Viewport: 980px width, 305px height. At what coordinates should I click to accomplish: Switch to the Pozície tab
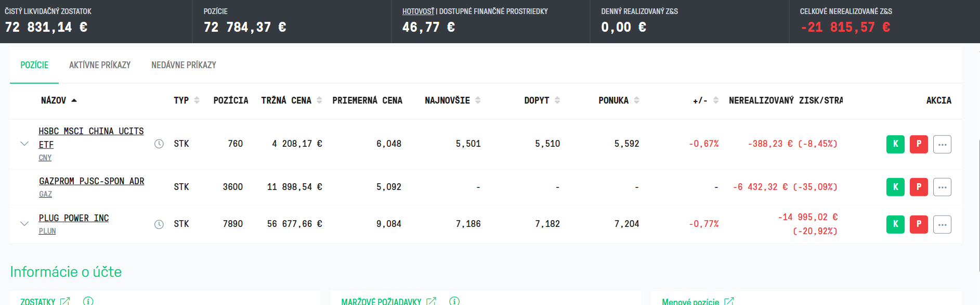click(x=34, y=65)
